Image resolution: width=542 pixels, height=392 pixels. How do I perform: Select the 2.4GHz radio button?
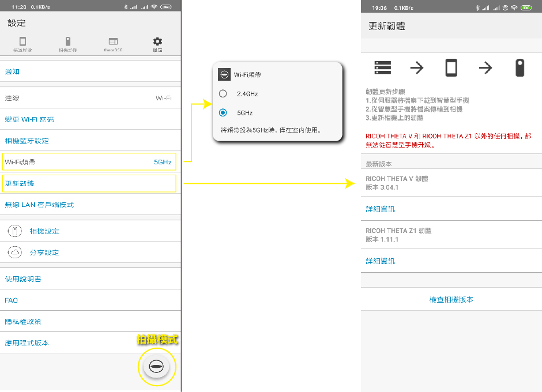223,93
